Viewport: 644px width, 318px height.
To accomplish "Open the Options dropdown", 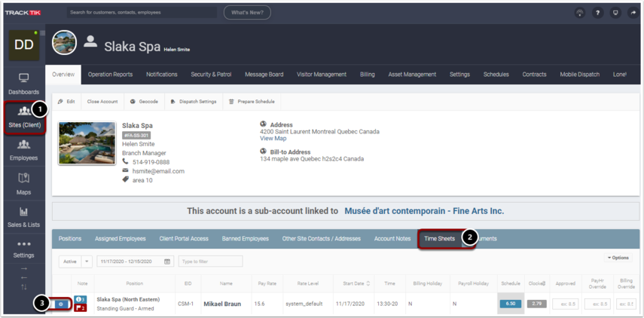I will coord(618,258).
